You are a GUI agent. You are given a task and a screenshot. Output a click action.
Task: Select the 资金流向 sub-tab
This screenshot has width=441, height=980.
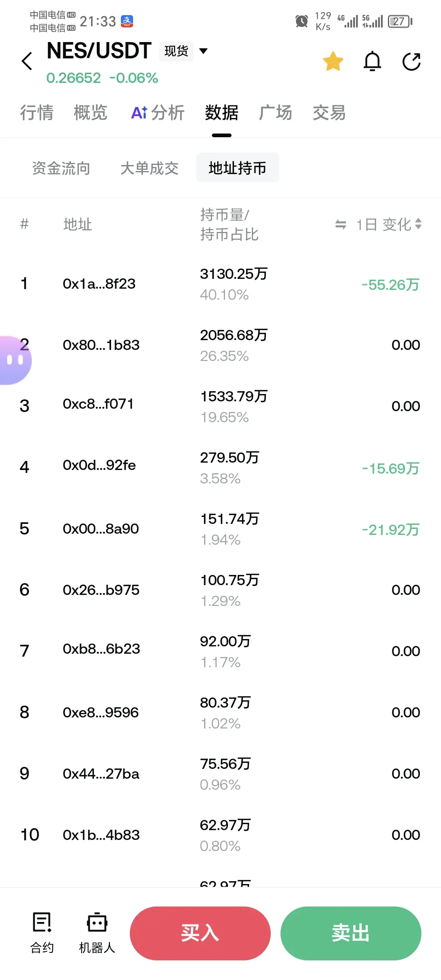61,168
